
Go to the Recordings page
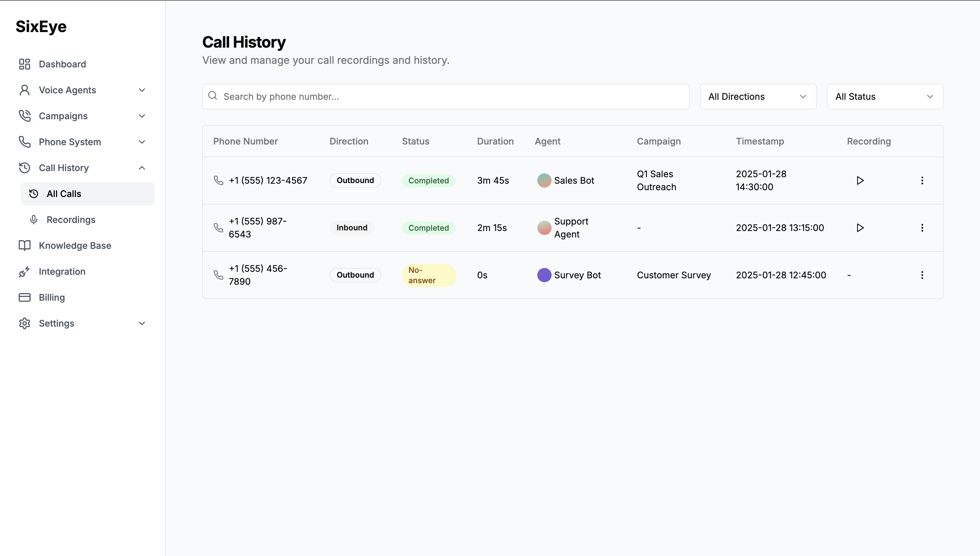(x=71, y=220)
